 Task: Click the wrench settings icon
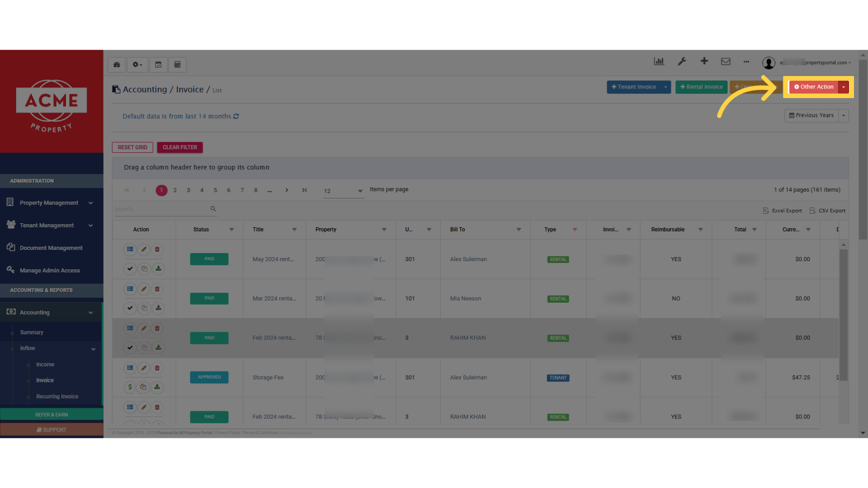[x=682, y=61]
